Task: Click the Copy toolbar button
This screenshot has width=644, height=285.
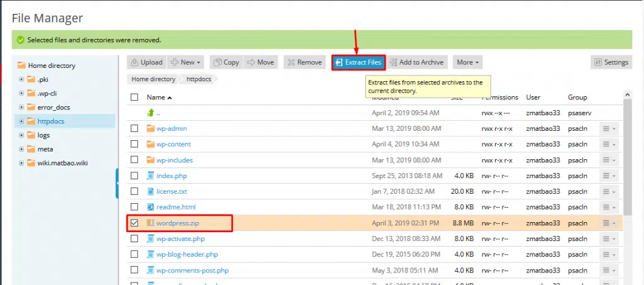Action: pyautogui.click(x=226, y=62)
